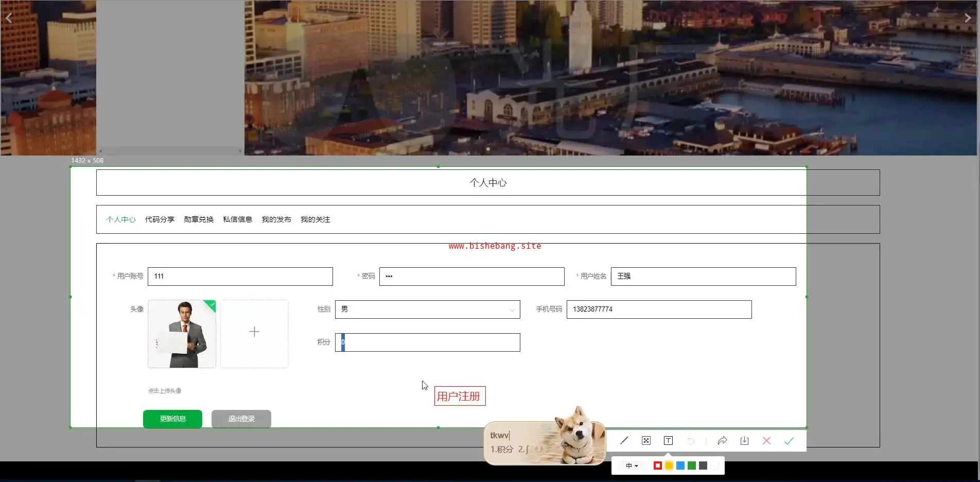Click the 手机号码 field label

549,309
